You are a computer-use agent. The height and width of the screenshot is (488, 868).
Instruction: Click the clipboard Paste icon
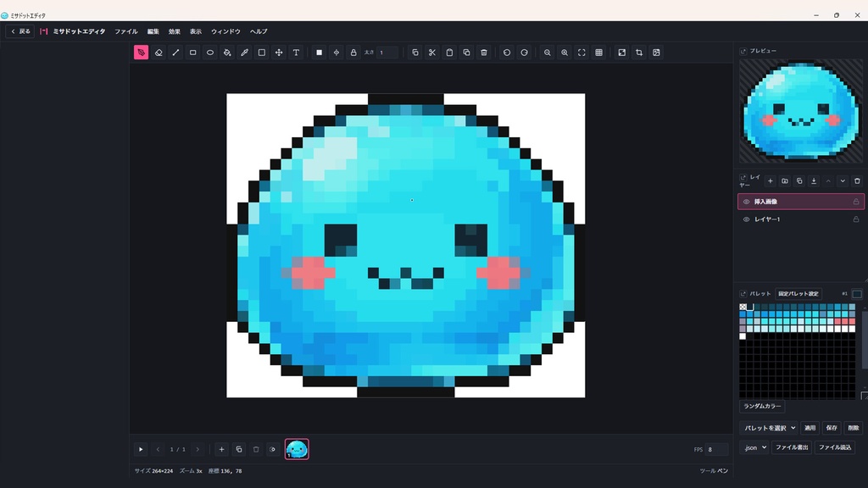449,53
